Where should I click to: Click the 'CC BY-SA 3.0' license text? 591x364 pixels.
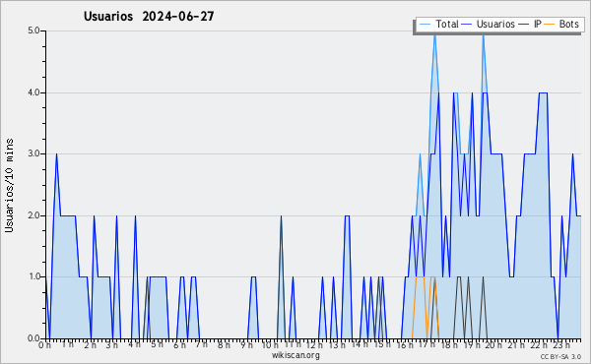pos(560,356)
